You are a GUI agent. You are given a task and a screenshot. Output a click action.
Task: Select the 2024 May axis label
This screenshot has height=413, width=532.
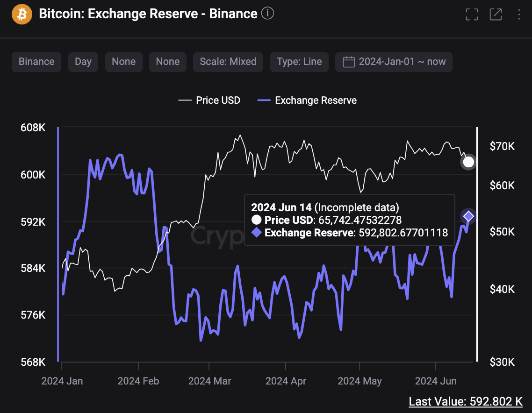tap(359, 381)
